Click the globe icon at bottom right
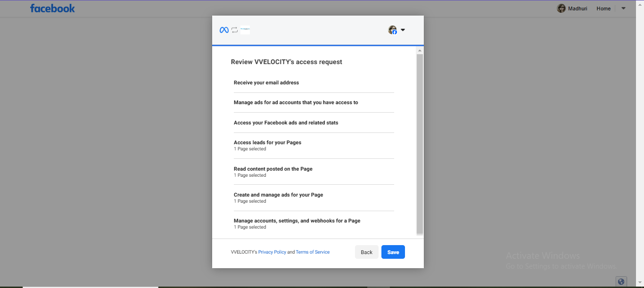The width and height of the screenshot is (644, 288). [621, 281]
